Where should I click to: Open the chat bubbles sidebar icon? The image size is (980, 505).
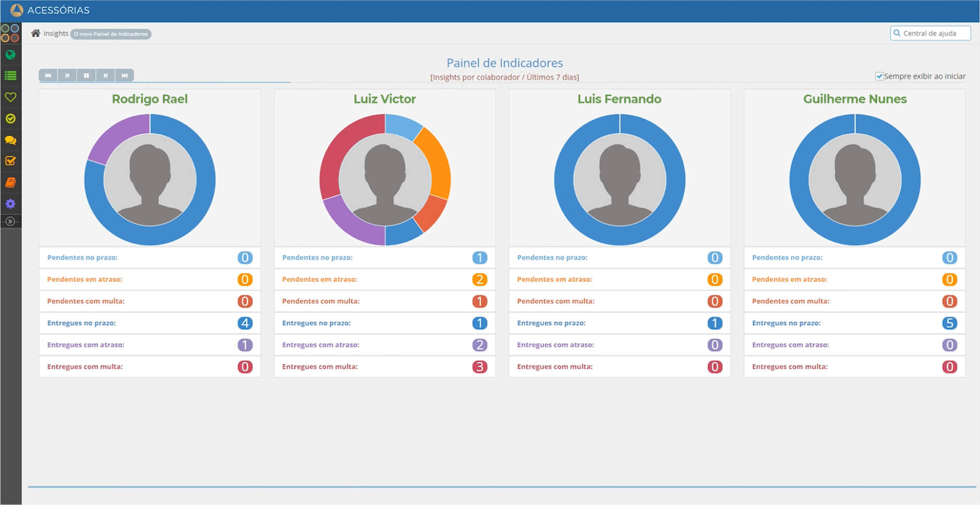click(x=10, y=140)
